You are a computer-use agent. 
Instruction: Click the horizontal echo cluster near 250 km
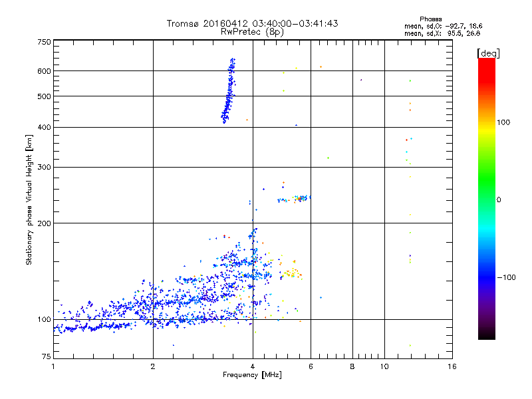click(294, 198)
